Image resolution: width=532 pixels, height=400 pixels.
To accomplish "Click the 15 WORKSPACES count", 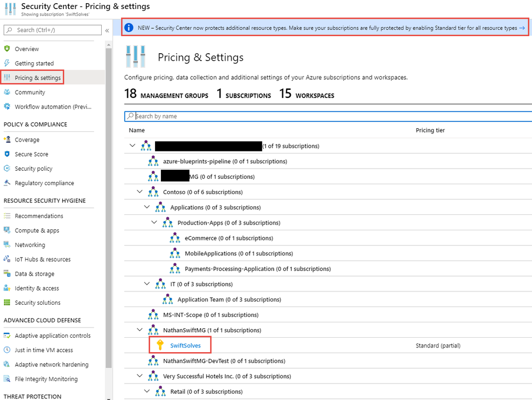I will point(307,94).
